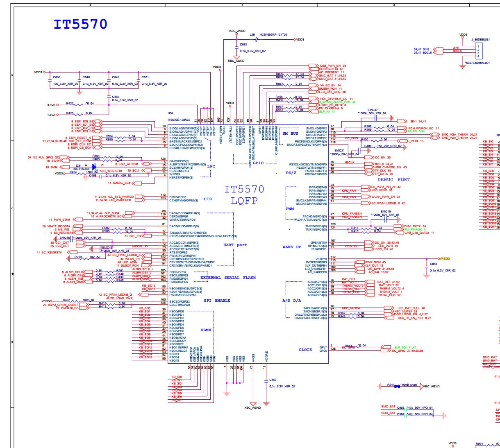This screenshot has width=500, height=448.
Task: Select the DEBUG PORT heading
Action: [x=393, y=179]
